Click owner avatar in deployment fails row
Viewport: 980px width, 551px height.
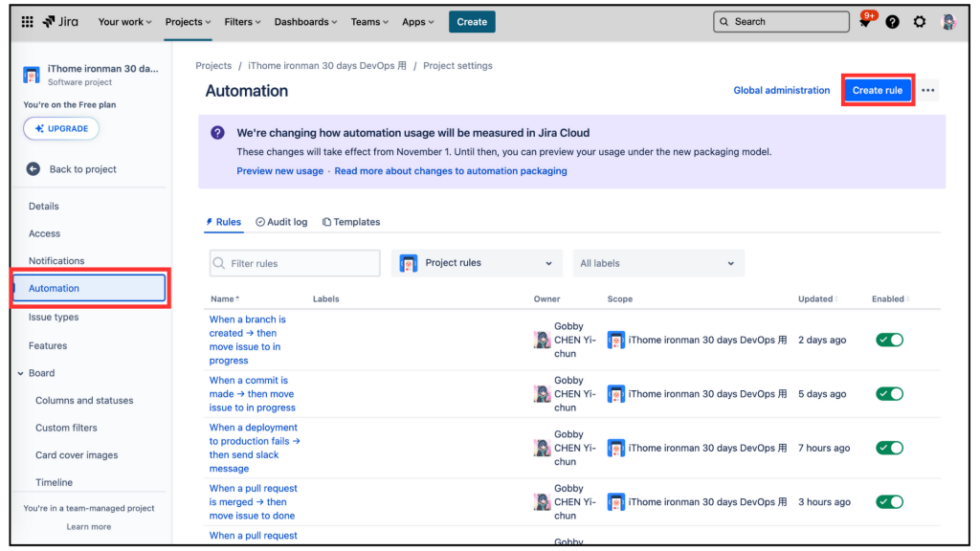click(x=542, y=448)
